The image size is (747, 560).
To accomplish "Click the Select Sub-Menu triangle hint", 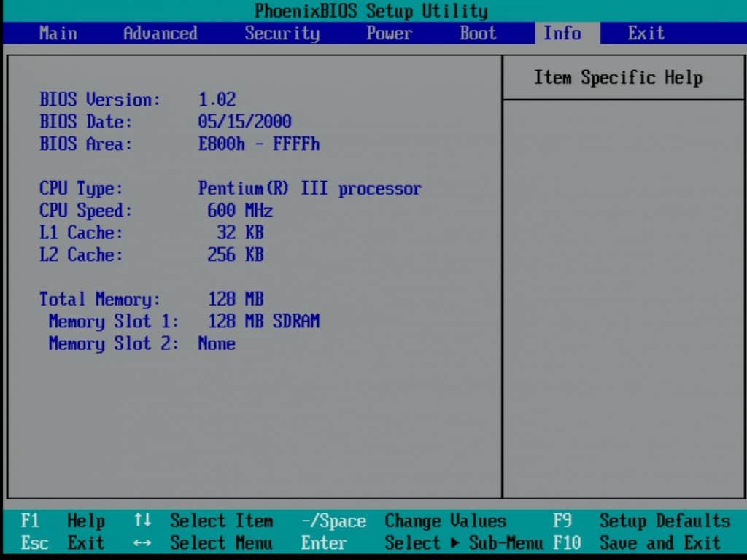I will (463, 542).
